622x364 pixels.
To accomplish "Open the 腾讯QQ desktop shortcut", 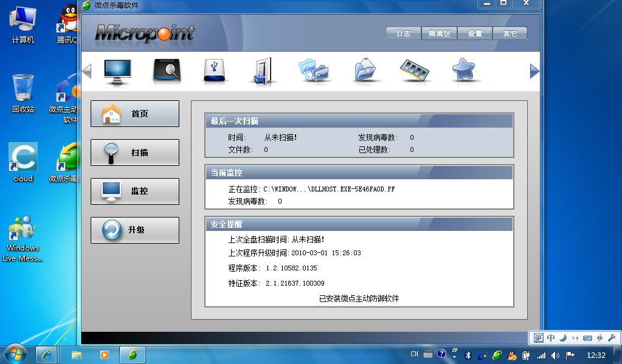I will [x=67, y=24].
